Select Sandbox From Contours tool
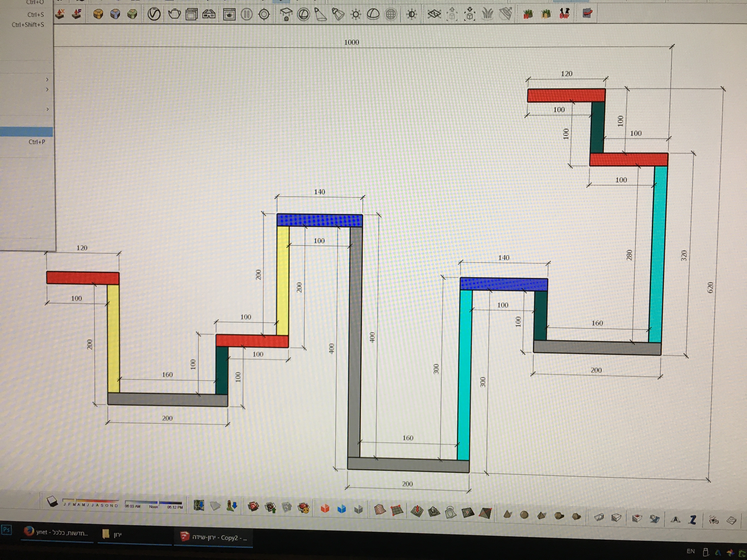The image size is (747, 560). pos(380,509)
